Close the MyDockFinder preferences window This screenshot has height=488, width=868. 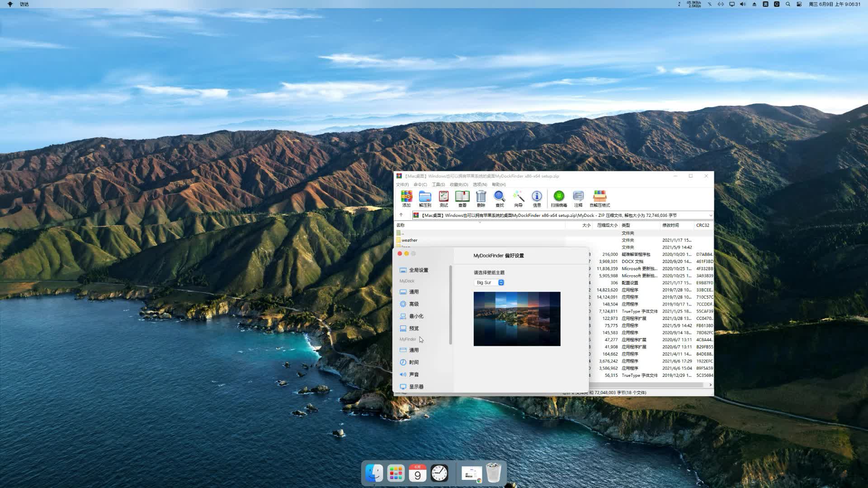400,254
